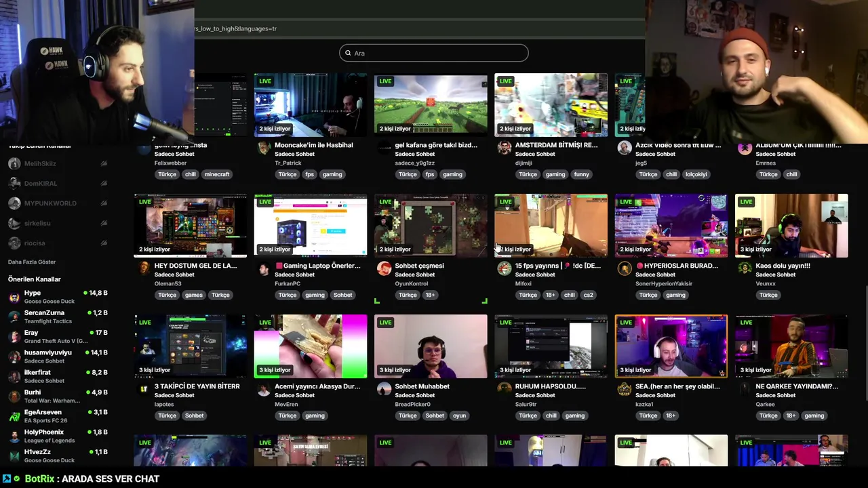868x488 pixels.
Task: Open MYPUNKWORLD avatar in sidebar
Action: [14, 203]
